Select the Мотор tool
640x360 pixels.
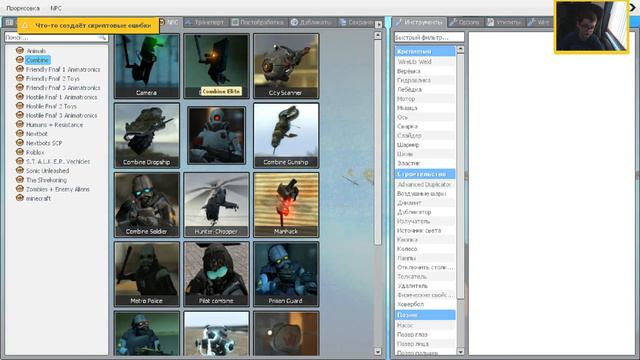(425, 99)
